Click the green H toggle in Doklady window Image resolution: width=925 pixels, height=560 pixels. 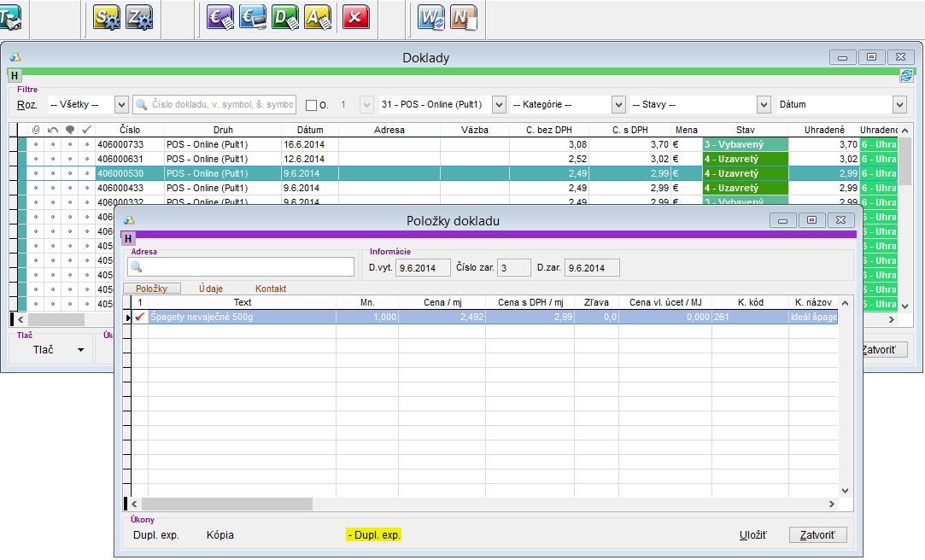[x=15, y=76]
